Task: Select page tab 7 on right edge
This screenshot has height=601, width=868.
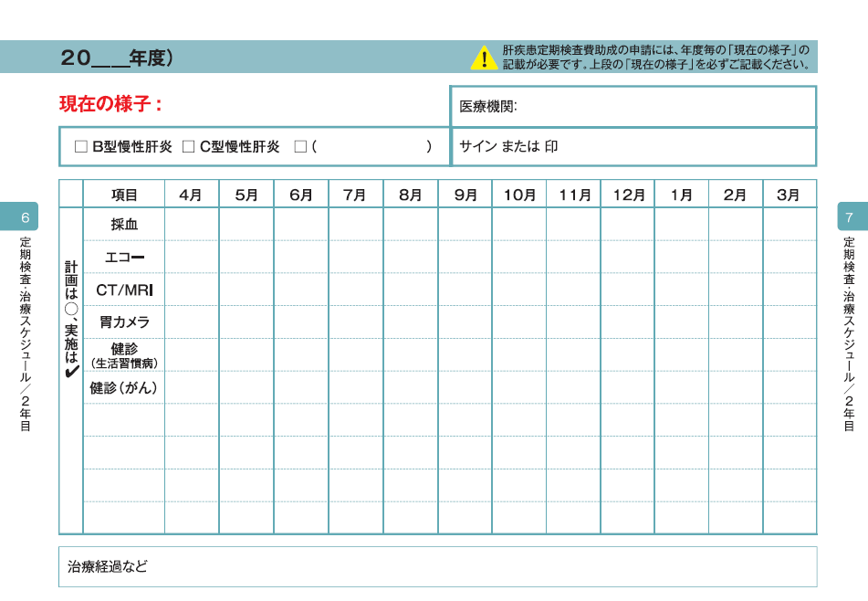Action: (852, 216)
